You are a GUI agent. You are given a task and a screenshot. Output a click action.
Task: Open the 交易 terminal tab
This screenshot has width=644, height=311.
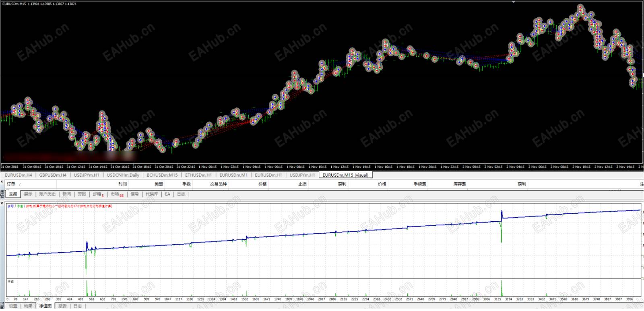(x=13, y=194)
